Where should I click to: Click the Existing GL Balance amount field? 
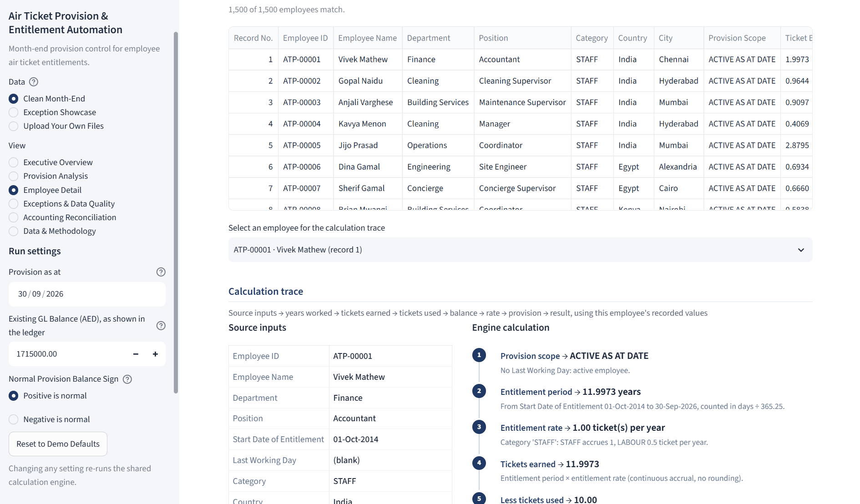coord(67,354)
